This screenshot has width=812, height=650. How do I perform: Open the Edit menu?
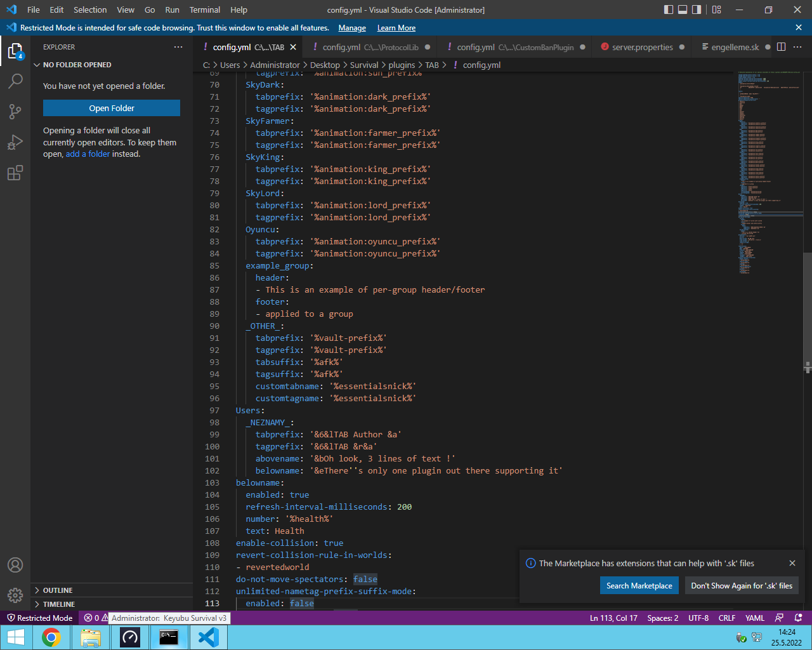coord(56,10)
